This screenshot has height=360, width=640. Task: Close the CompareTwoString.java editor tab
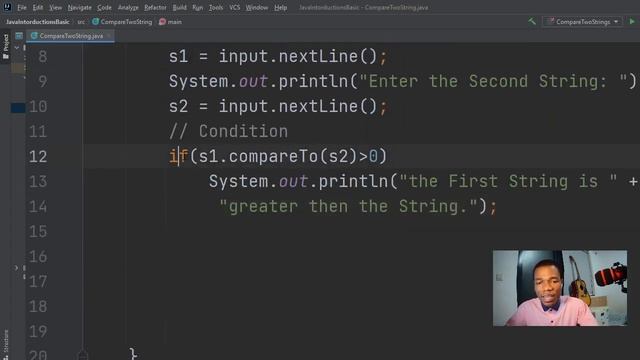[x=109, y=36]
